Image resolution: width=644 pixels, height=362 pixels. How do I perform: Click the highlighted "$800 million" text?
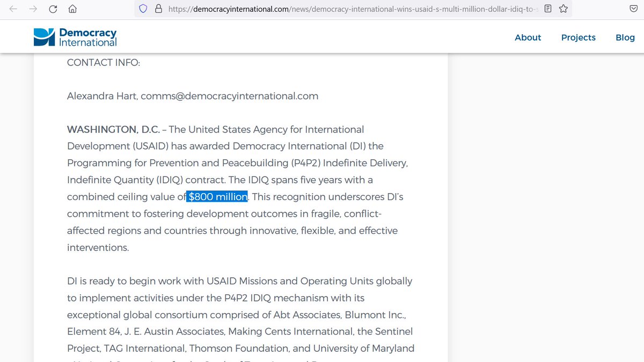(217, 197)
